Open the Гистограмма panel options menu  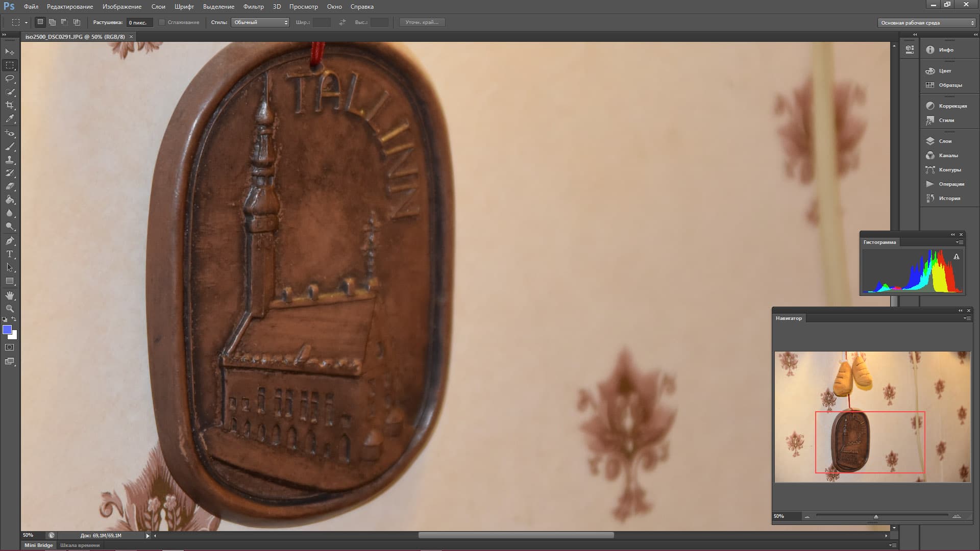click(x=960, y=242)
